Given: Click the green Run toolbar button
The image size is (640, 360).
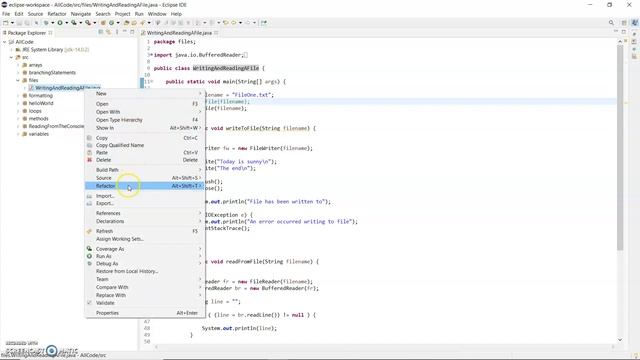Looking at the screenshot, I should point(60,23).
